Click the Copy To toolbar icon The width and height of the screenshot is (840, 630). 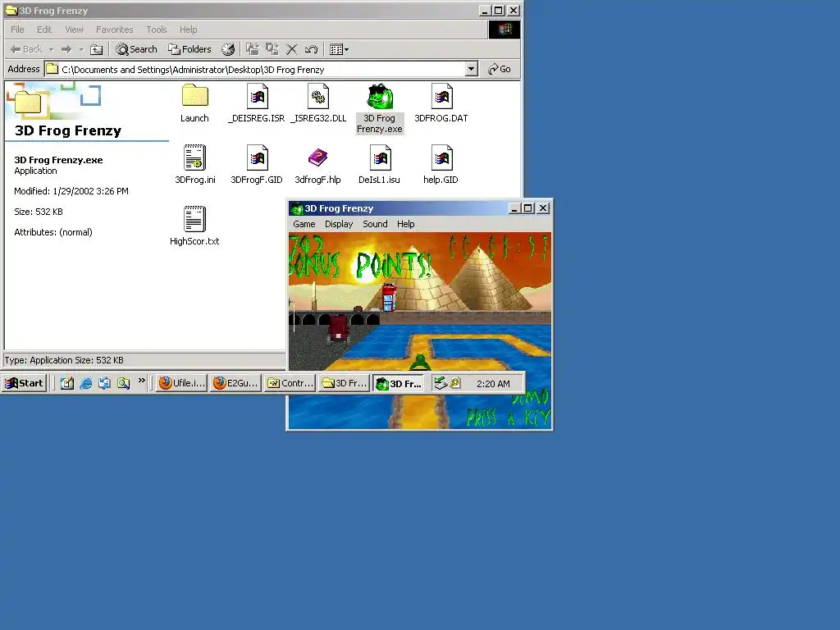click(x=272, y=49)
